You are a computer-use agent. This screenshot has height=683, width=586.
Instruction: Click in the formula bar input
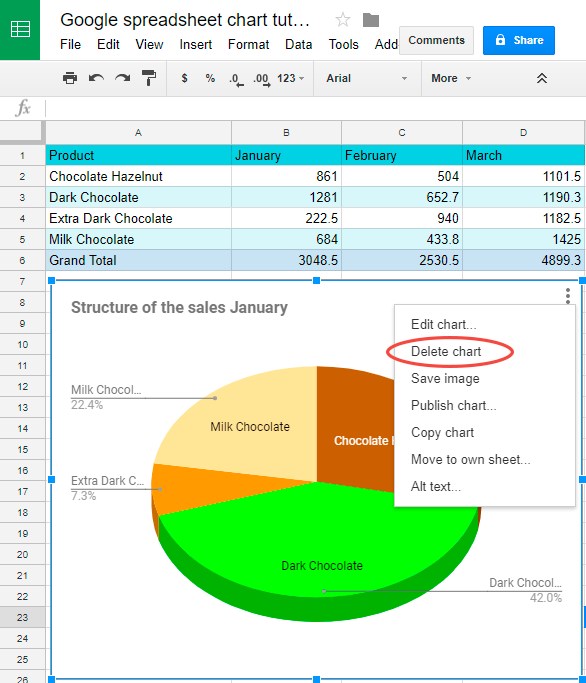[315, 108]
